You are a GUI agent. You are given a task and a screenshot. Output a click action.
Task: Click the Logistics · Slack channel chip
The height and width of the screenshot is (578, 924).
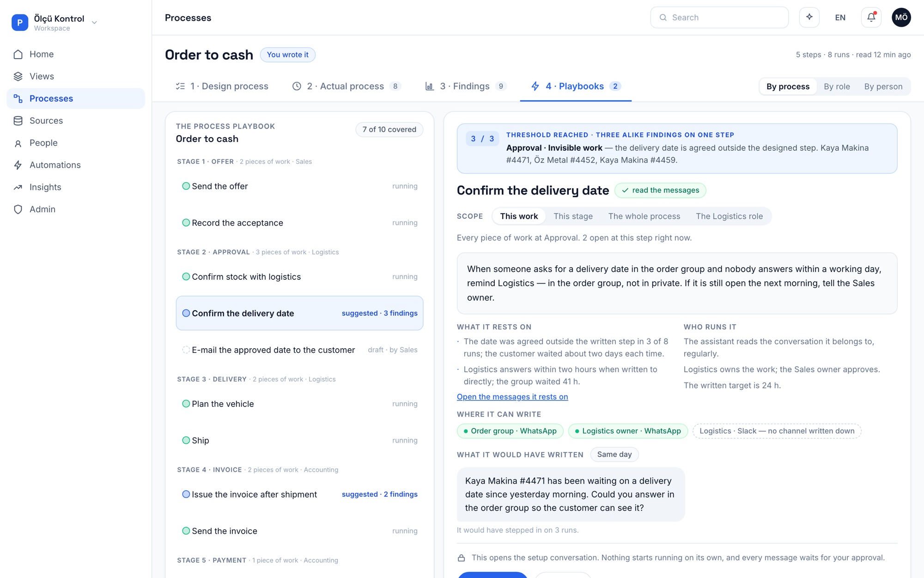point(777,431)
